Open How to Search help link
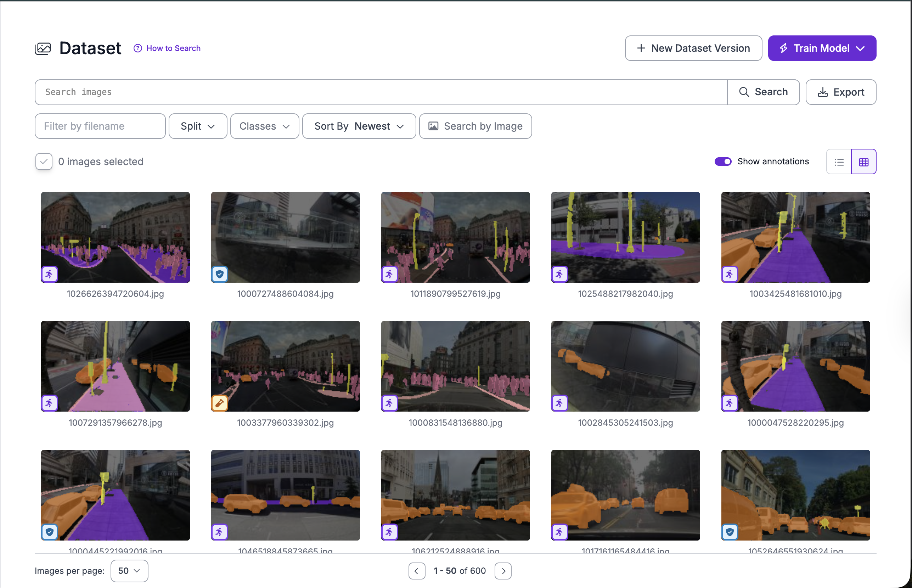The height and width of the screenshot is (588, 912). point(167,48)
